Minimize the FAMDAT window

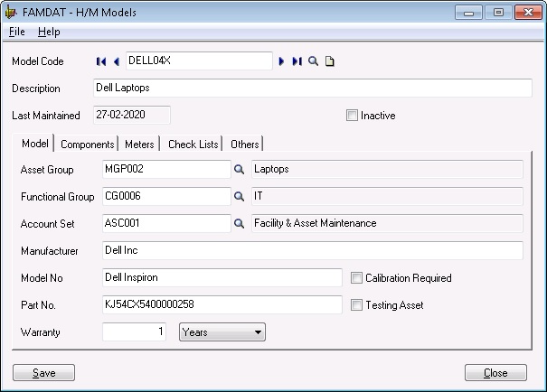tap(468, 13)
